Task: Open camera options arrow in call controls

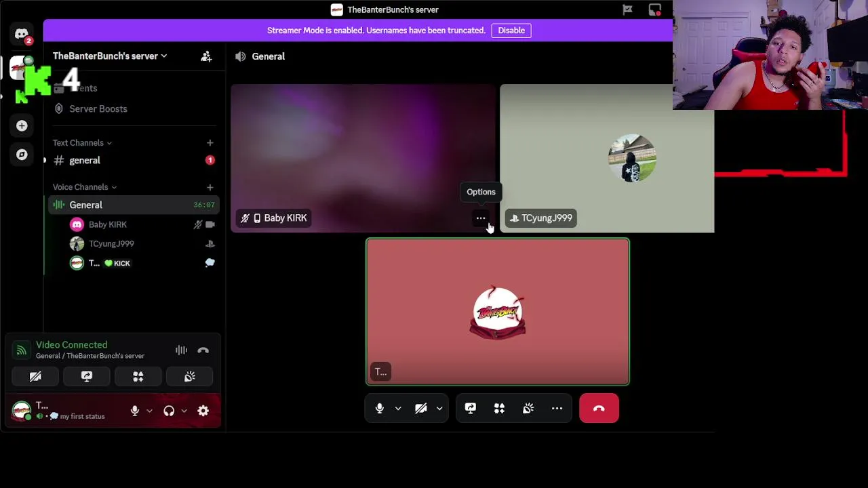Action: point(439,408)
